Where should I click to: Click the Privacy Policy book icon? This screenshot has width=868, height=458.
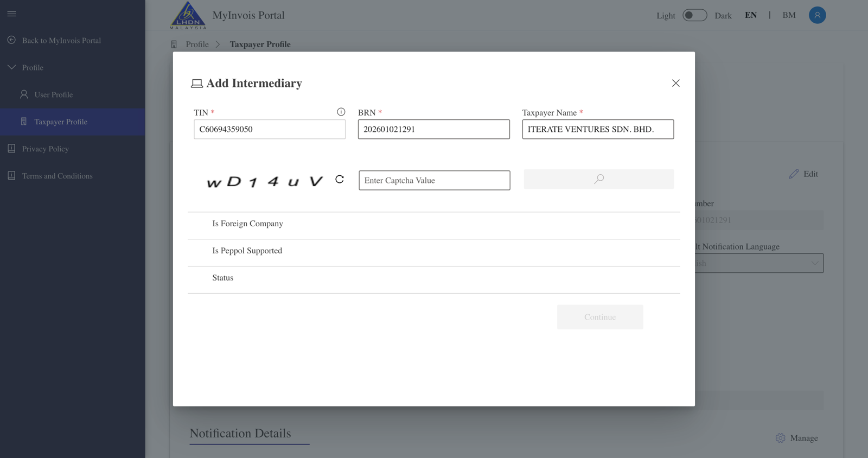point(11,149)
